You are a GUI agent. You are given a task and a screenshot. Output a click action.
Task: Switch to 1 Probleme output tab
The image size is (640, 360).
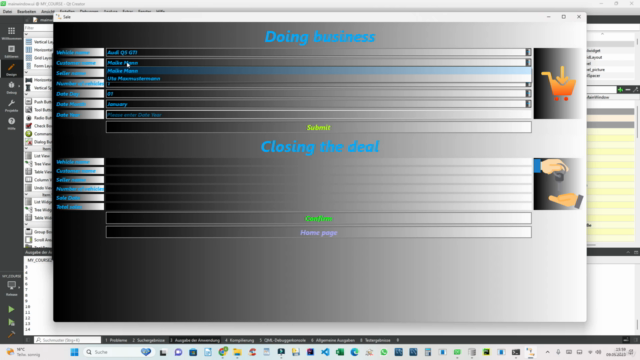click(x=117, y=340)
